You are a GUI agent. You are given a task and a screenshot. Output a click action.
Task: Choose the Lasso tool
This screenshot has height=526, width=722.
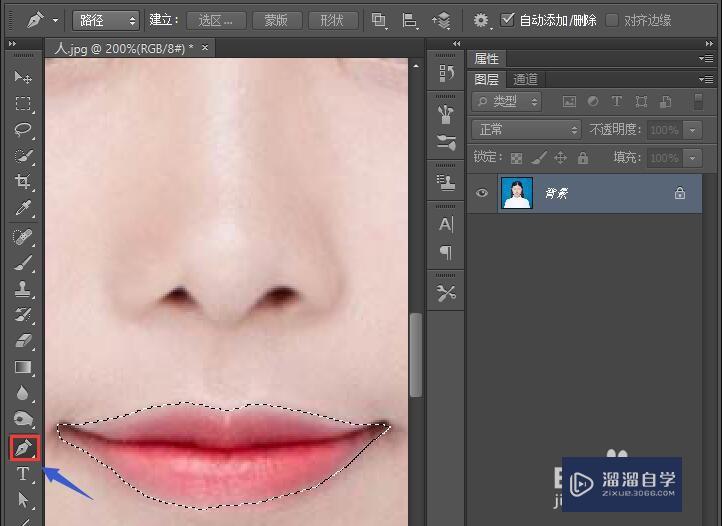pos(23,130)
